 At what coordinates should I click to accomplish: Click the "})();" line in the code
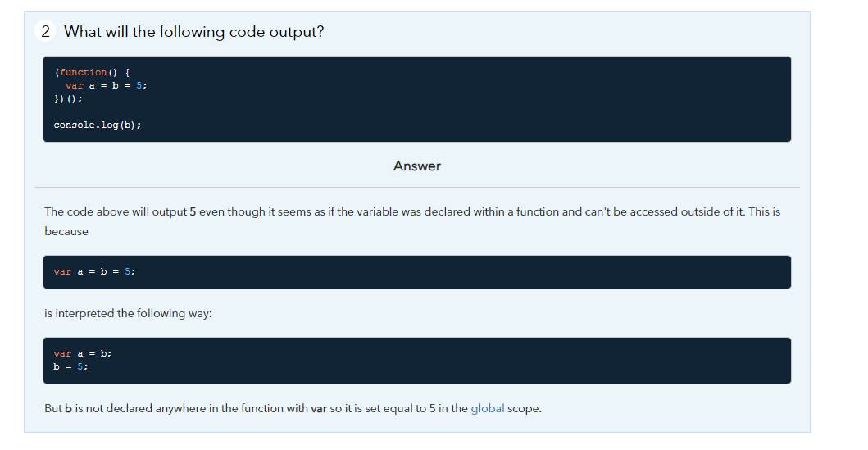pyautogui.click(x=67, y=98)
